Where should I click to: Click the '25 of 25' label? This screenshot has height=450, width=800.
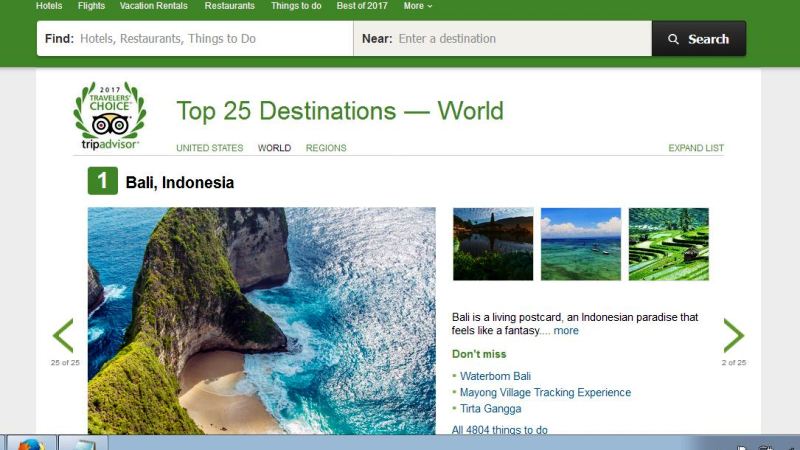click(x=65, y=363)
